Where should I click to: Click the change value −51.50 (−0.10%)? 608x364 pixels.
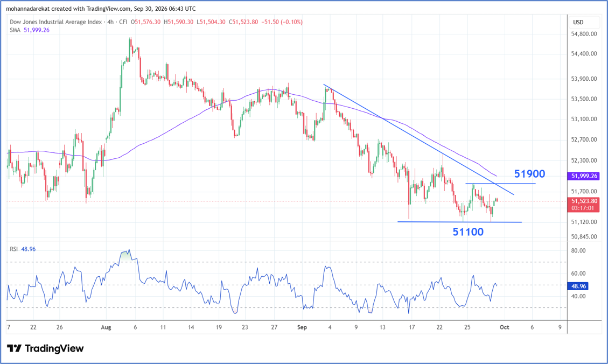(x=282, y=22)
